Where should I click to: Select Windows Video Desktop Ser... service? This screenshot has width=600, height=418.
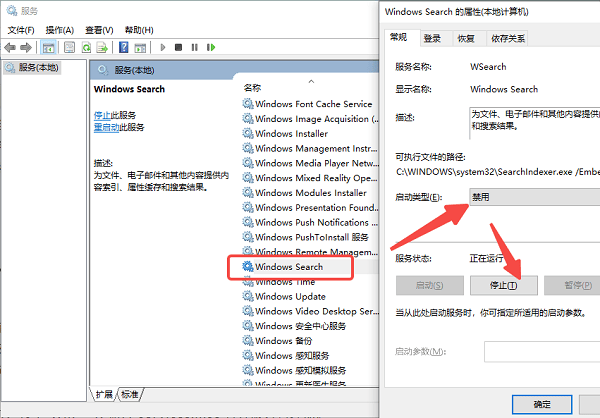pyautogui.click(x=317, y=311)
